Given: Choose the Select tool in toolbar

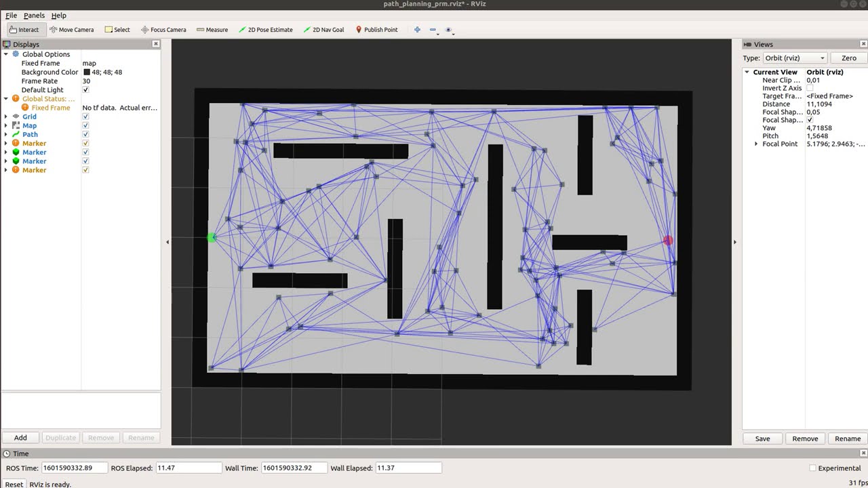Looking at the screenshot, I should [117, 30].
